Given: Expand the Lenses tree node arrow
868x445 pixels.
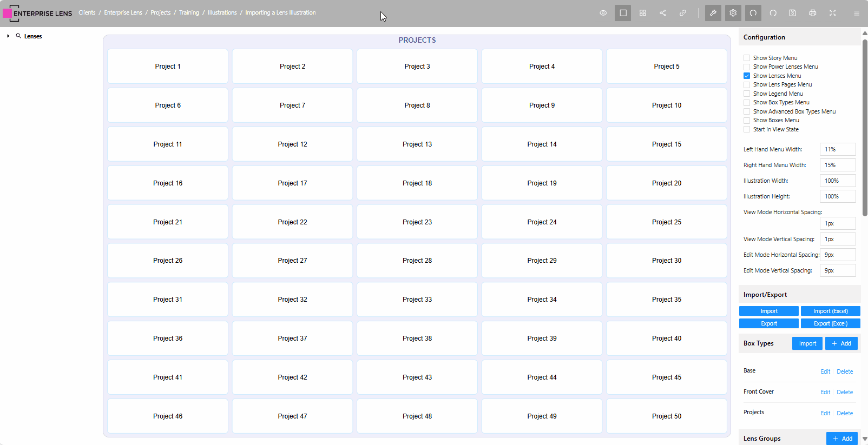Looking at the screenshot, I should (8, 36).
